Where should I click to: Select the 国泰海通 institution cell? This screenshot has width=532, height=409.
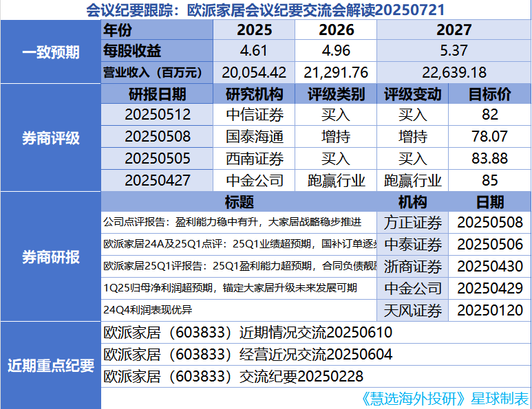point(254,137)
